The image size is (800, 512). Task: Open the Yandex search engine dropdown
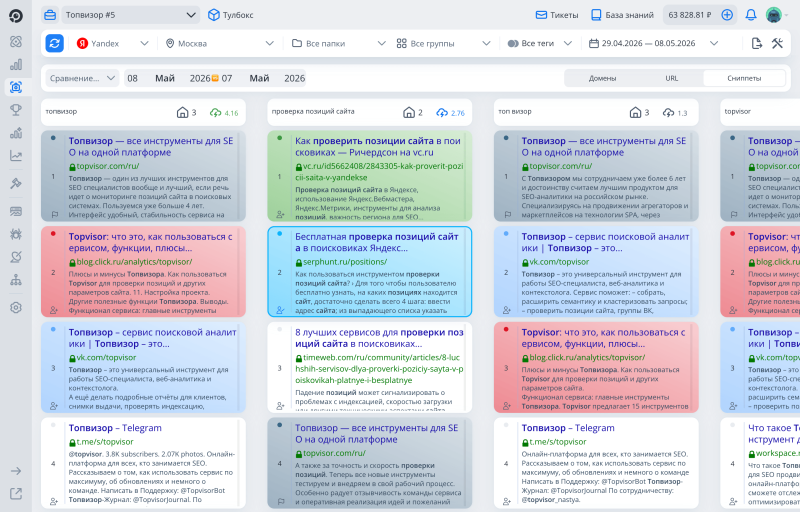click(x=112, y=43)
